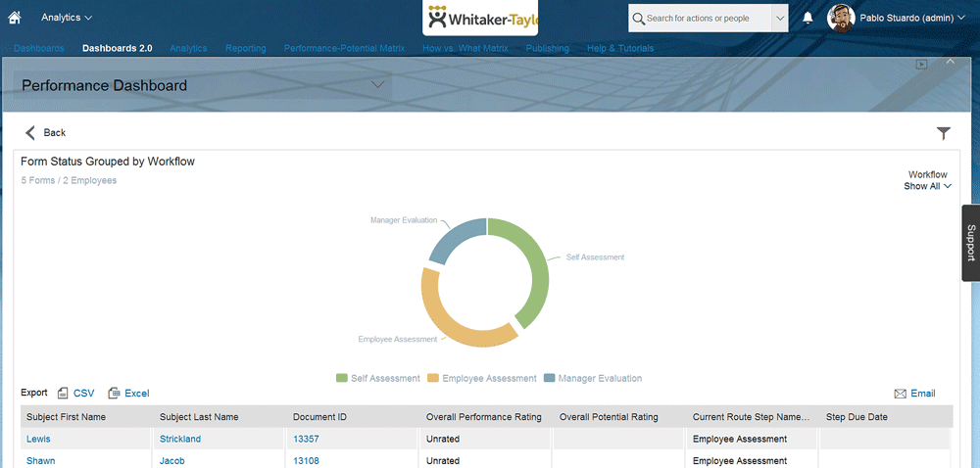Expand the Workflow Show All dropdown
980x468 pixels.
tap(927, 186)
